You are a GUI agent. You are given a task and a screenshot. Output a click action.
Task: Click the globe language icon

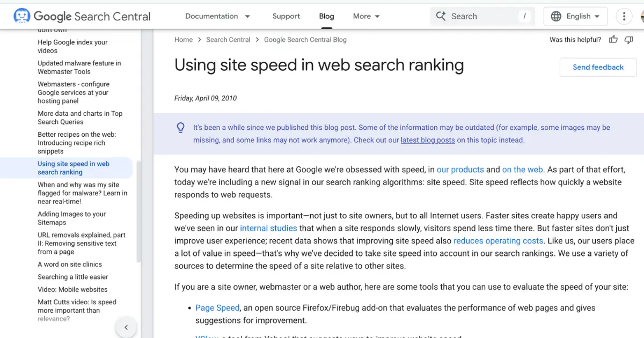click(x=557, y=16)
